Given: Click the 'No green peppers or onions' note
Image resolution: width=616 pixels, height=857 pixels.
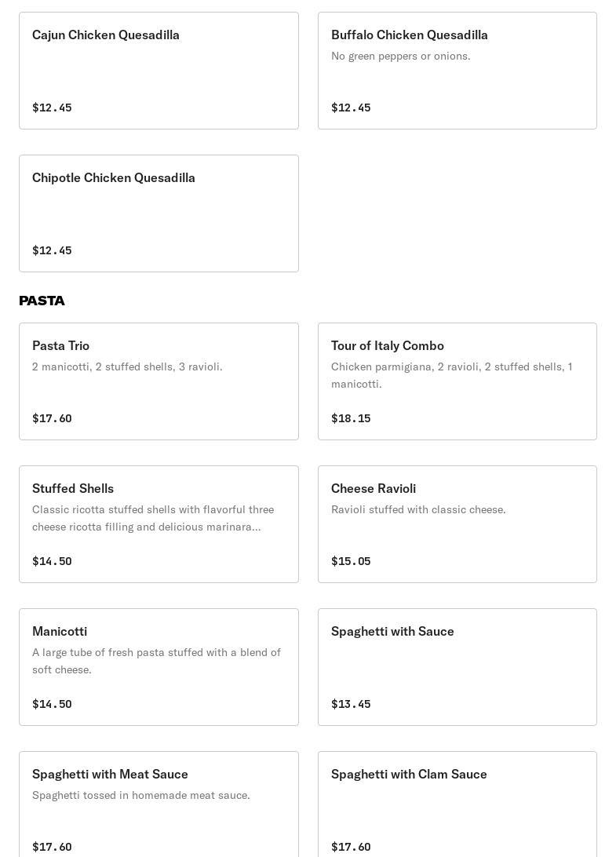Looking at the screenshot, I should coord(400,56).
